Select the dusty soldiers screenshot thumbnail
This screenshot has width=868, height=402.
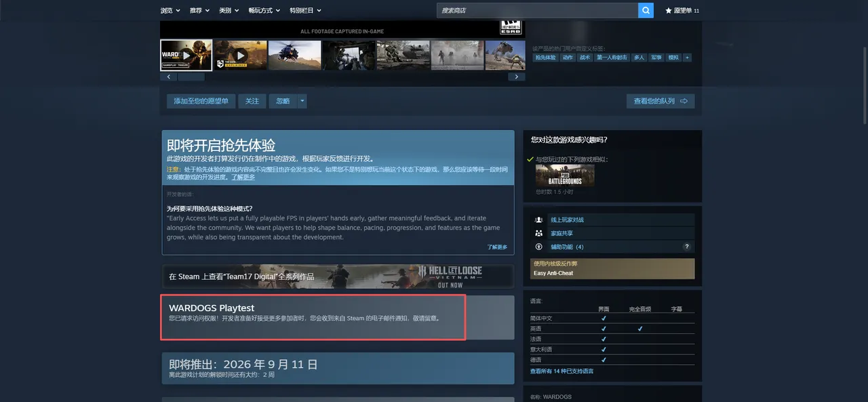point(457,55)
